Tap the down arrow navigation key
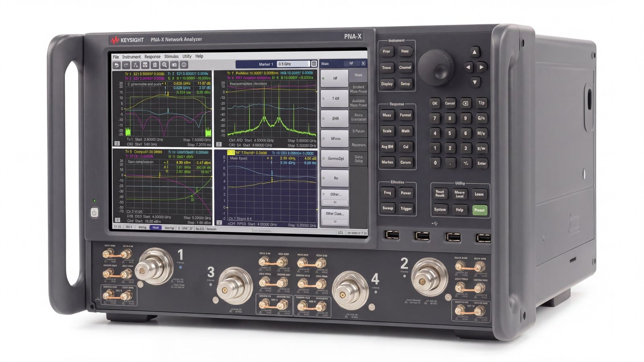Image resolution: width=644 pixels, height=362 pixels. [475, 82]
